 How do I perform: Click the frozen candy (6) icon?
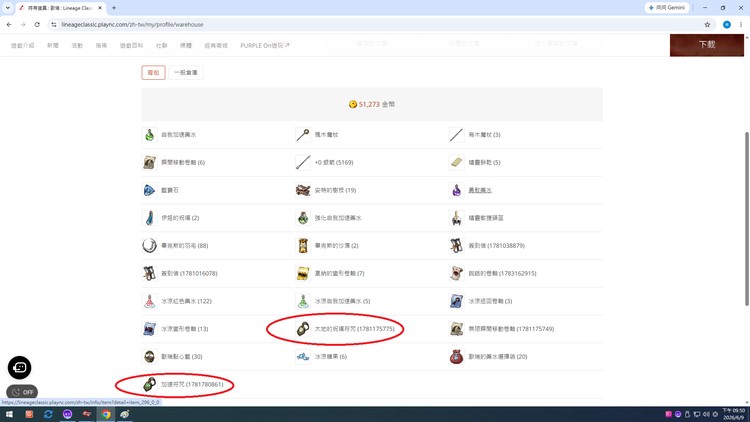tap(303, 357)
